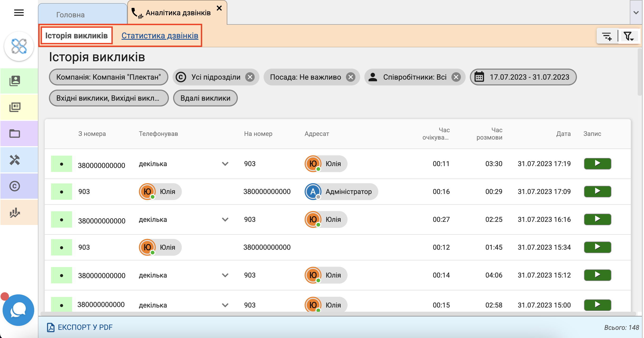644x338 pixels.
Task: Expand callers for the 17:19 call
Action: [225, 164]
